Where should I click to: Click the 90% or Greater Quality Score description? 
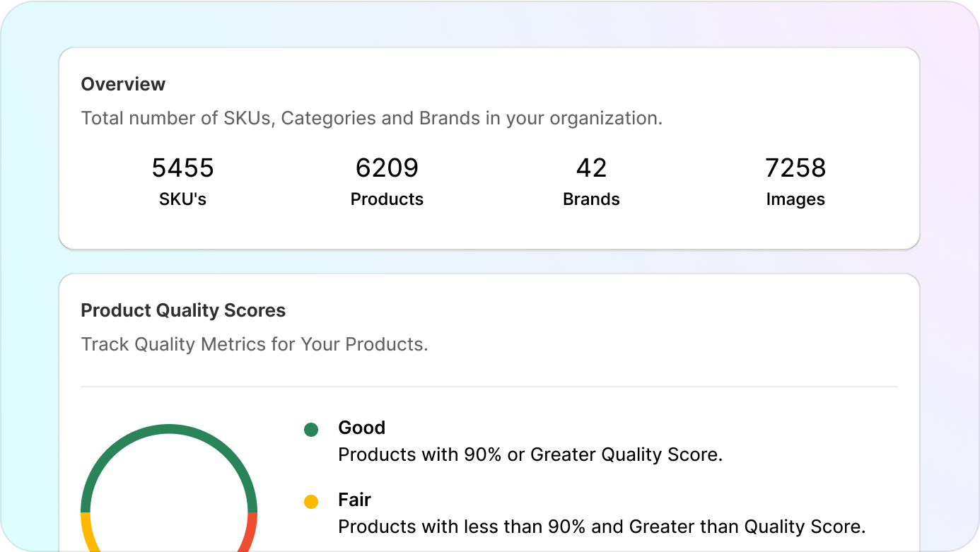530,454
